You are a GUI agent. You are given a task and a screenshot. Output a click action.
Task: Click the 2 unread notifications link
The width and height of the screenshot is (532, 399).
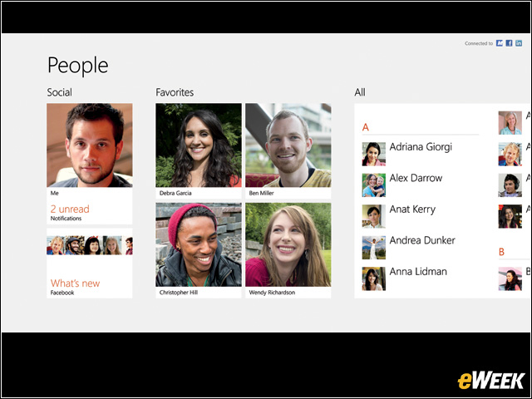pos(70,209)
